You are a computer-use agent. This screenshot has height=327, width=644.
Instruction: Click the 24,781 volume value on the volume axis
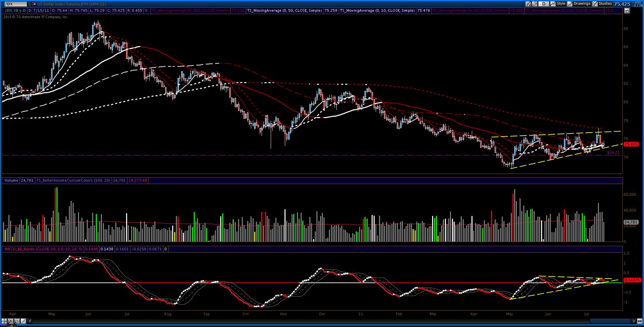pos(631,222)
